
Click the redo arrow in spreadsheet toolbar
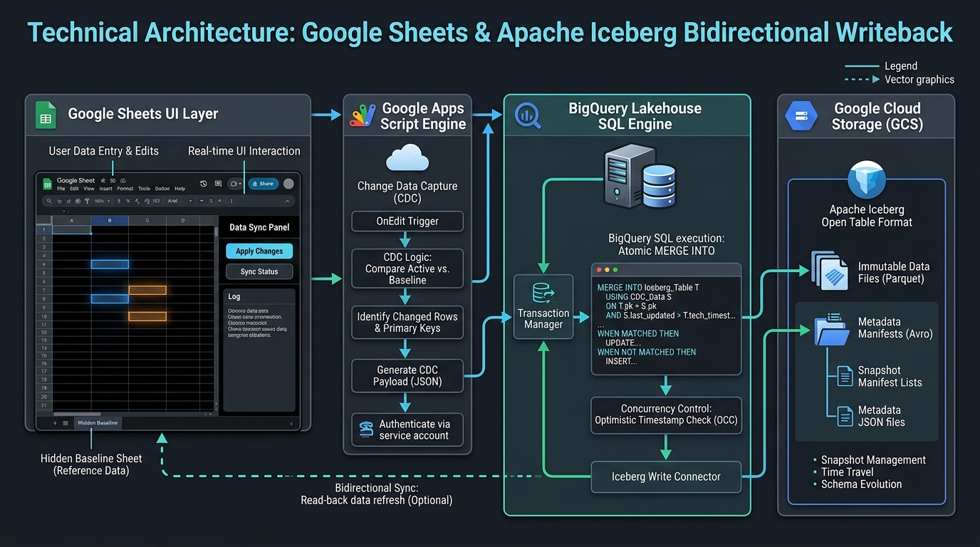[x=68, y=201]
